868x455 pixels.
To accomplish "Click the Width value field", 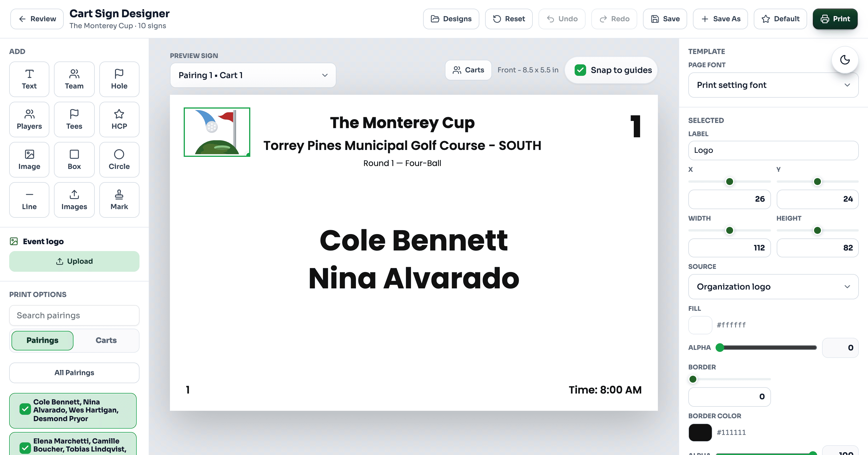I will click(x=729, y=248).
